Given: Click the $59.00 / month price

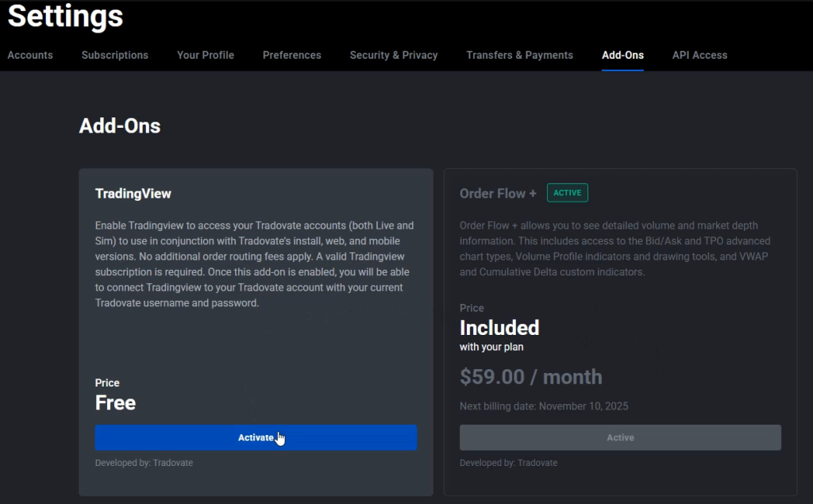Looking at the screenshot, I should (x=530, y=377).
